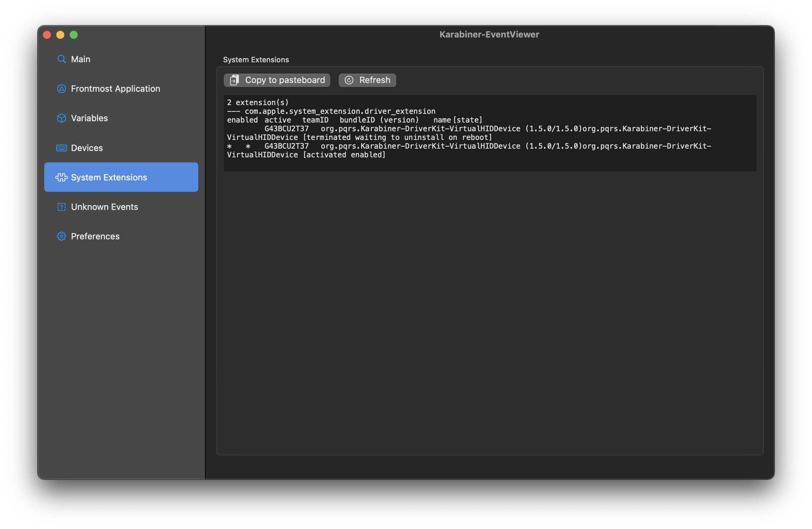The height and width of the screenshot is (529, 812).
Task: Select the Main sidebar entry
Action: pos(80,59)
